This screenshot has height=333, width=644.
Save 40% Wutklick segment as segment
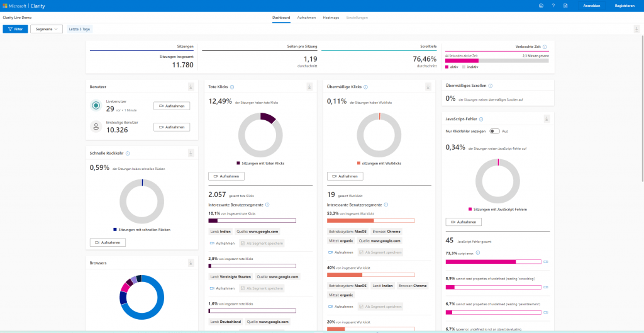[380, 307]
